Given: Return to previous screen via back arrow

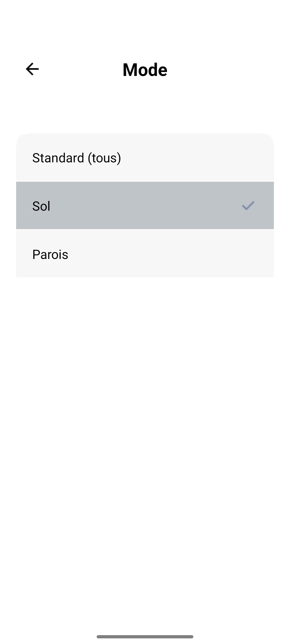Looking at the screenshot, I should click(x=32, y=69).
